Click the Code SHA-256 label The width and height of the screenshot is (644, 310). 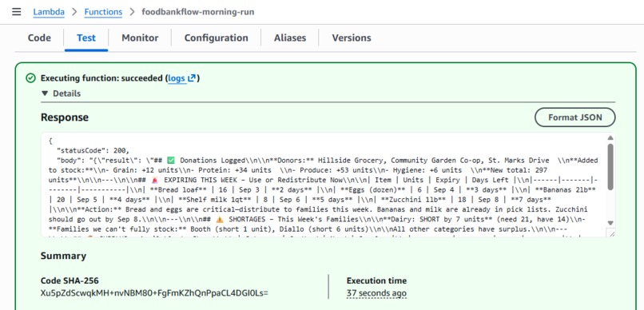pos(70,281)
